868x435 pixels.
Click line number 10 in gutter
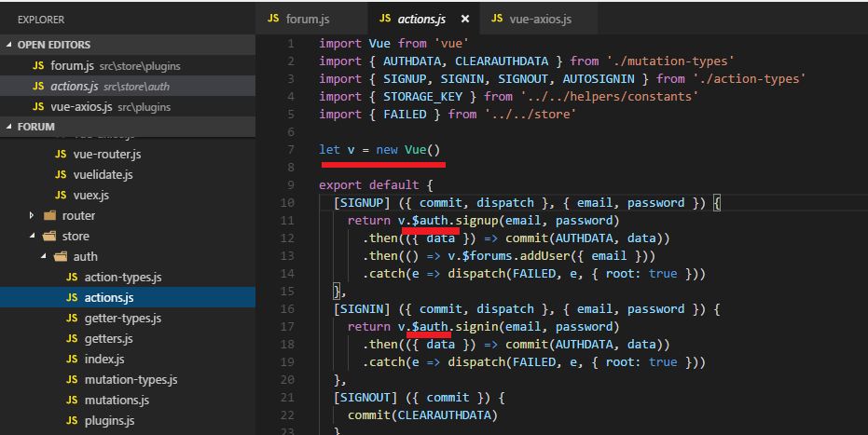pos(287,203)
